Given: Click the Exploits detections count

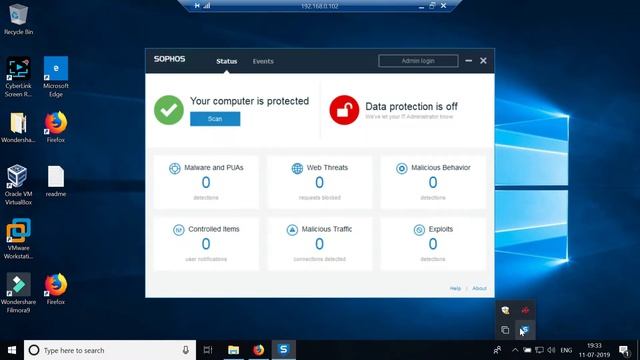Looking at the screenshot, I should [x=433, y=244].
